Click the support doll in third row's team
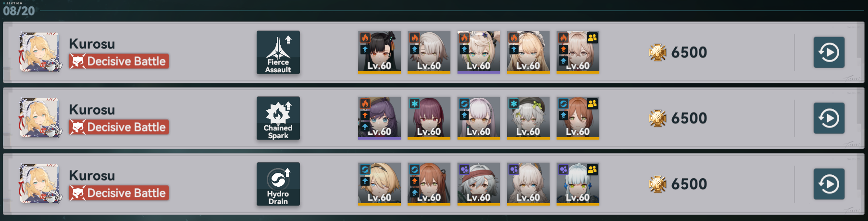This screenshot has height=221, width=868. coord(578,184)
